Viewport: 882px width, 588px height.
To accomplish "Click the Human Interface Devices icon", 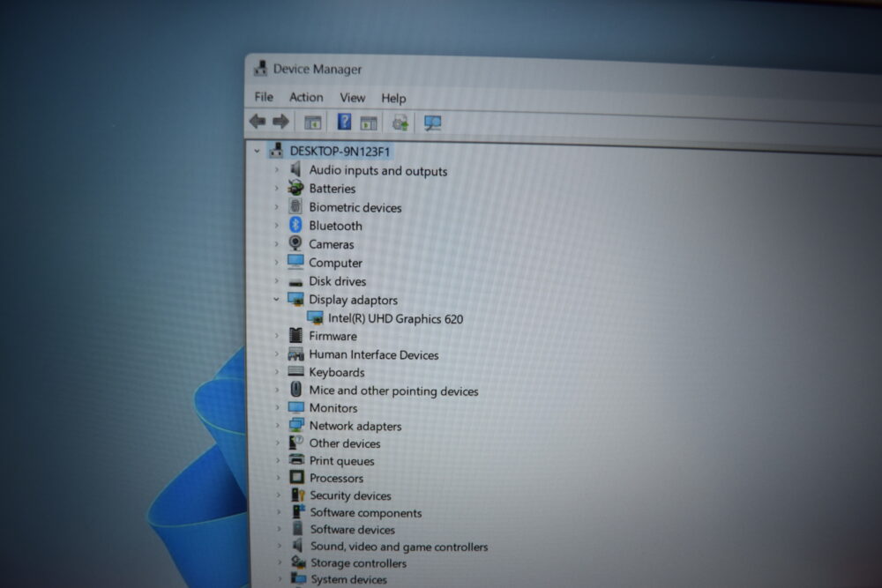I will [295, 354].
